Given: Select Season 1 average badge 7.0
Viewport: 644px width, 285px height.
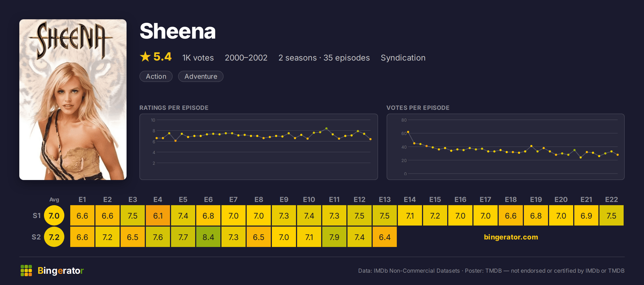Looking at the screenshot, I should (54, 215).
